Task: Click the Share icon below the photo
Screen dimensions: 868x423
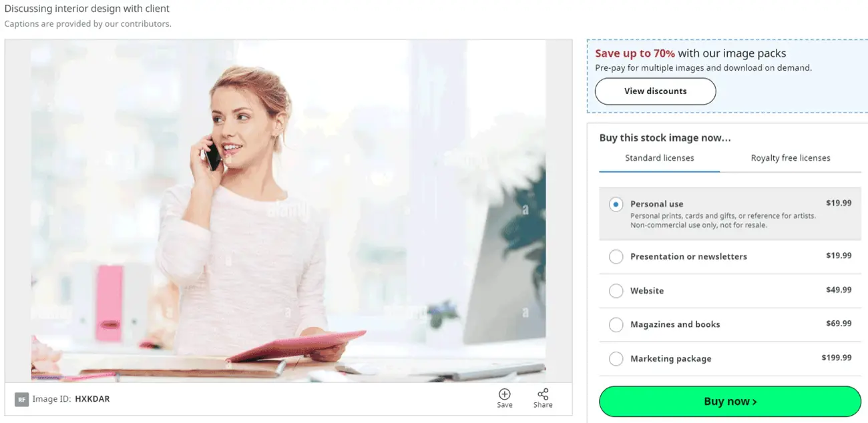Action: point(543,394)
